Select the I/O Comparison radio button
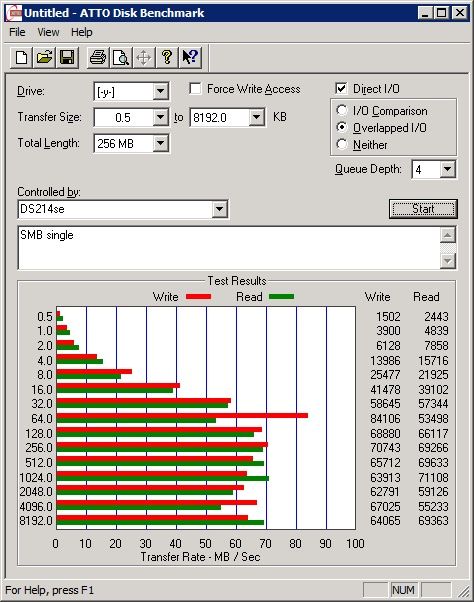This screenshot has height=602, width=474. tap(342, 111)
